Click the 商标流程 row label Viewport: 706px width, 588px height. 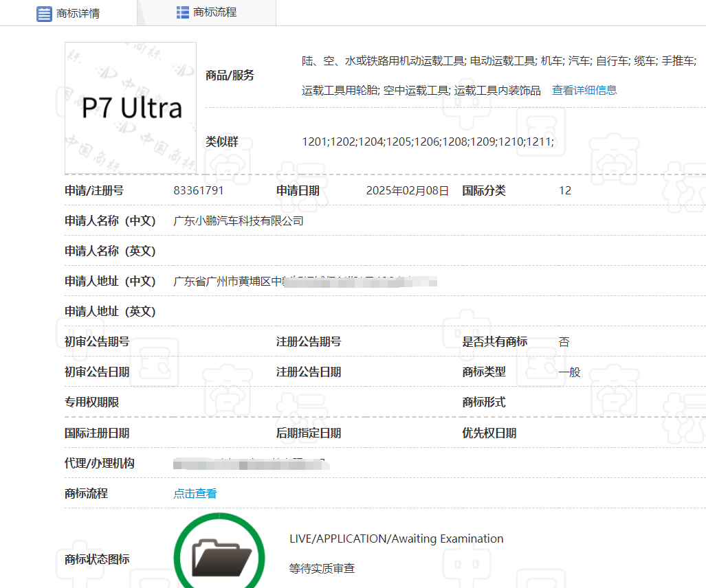point(86,493)
